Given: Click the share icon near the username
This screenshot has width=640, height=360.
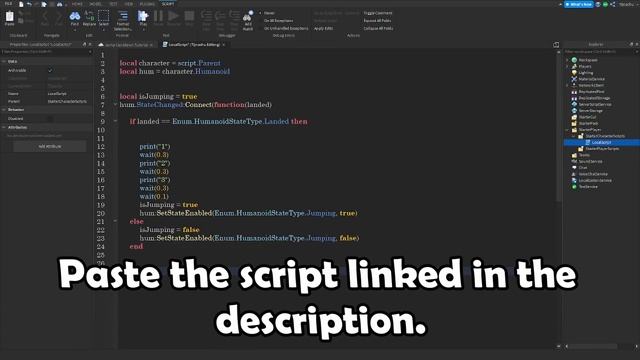Looking at the screenshot, I should click(613, 4).
